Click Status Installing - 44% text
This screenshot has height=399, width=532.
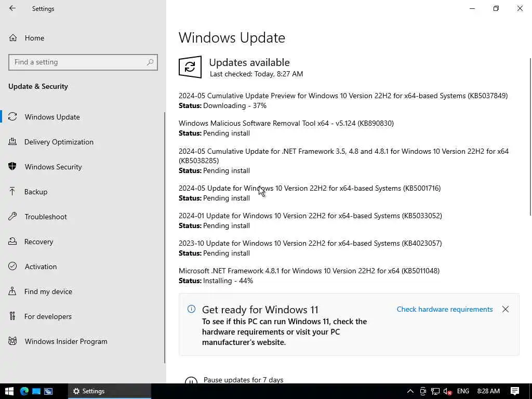pos(216,281)
